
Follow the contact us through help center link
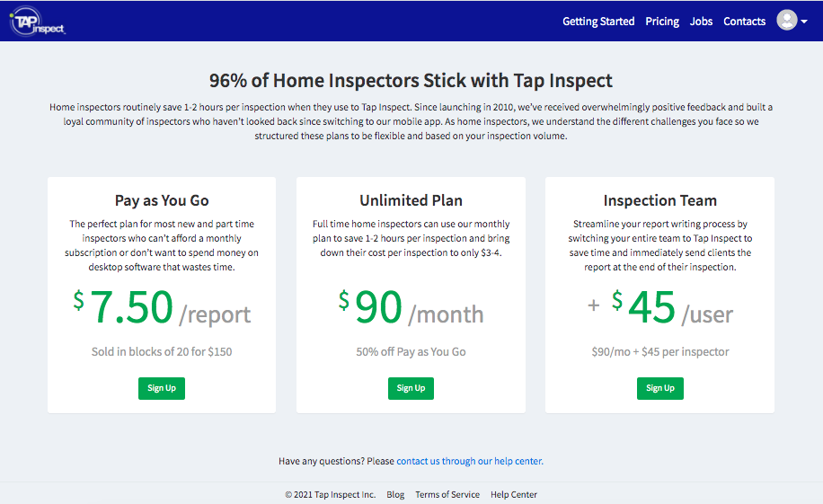470,461
